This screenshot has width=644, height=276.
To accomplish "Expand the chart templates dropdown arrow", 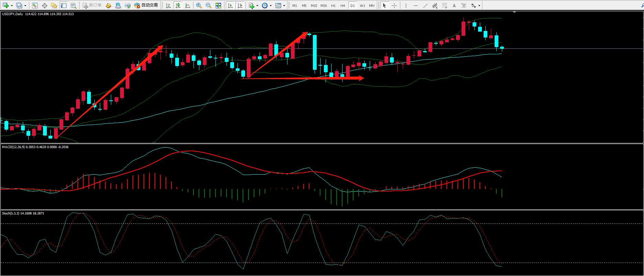I will coord(284,5).
